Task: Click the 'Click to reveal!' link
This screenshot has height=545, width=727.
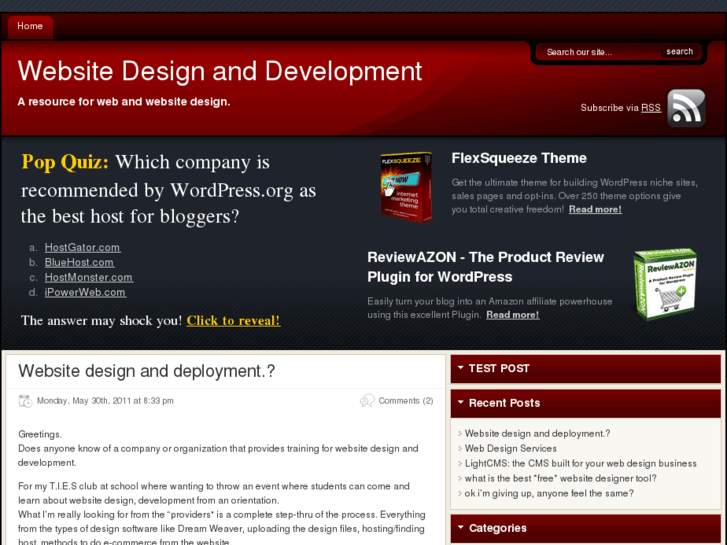Action: pyautogui.click(x=233, y=321)
